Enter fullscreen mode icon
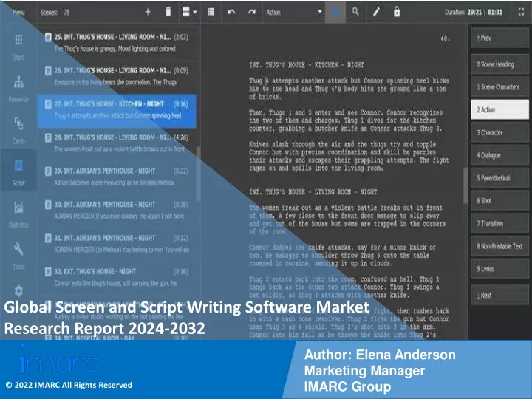This screenshot has width=532, height=399. tap(521, 12)
